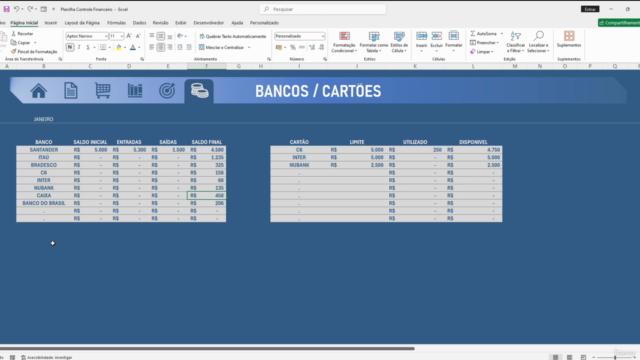Expand the Copiar dropdown arrow
This screenshot has height=360, width=640.
tap(35, 42)
